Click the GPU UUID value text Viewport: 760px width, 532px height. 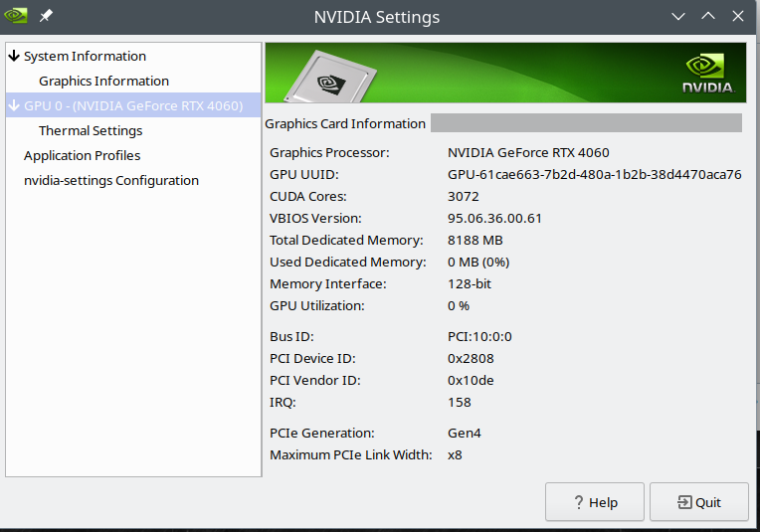coord(594,174)
